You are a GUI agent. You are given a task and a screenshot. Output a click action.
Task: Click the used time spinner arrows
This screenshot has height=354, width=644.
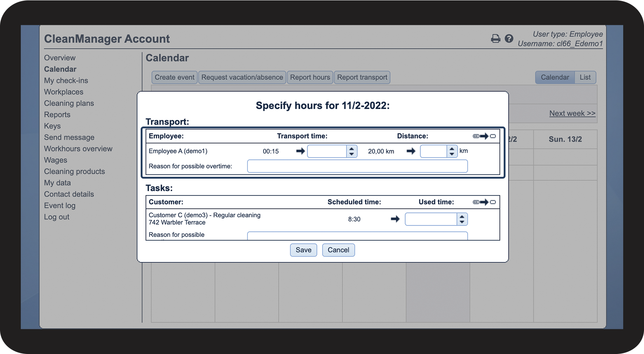coord(462,219)
